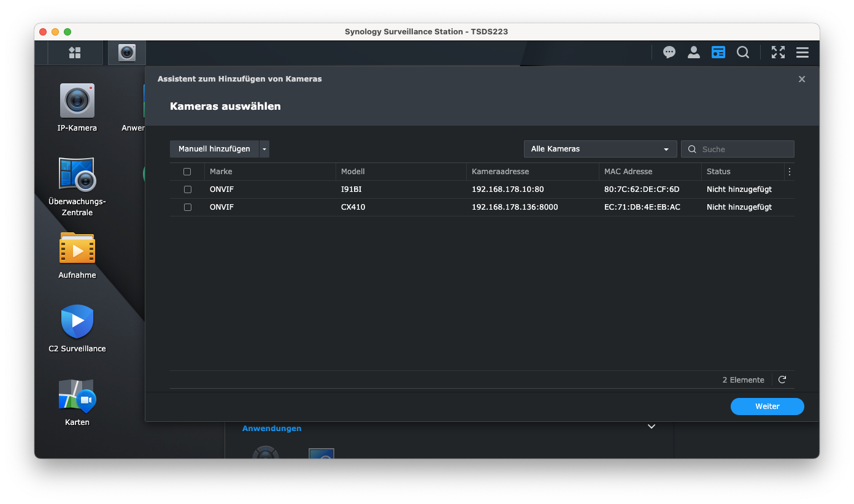This screenshot has height=504, width=854.
Task: Open the Alle Kameras filter dropdown
Action: (x=600, y=149)
